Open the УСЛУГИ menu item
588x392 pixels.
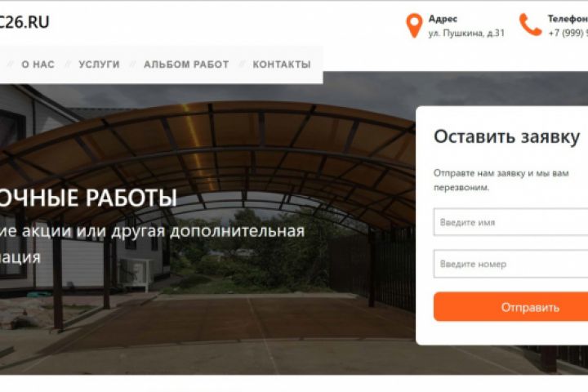coord(99,65)
